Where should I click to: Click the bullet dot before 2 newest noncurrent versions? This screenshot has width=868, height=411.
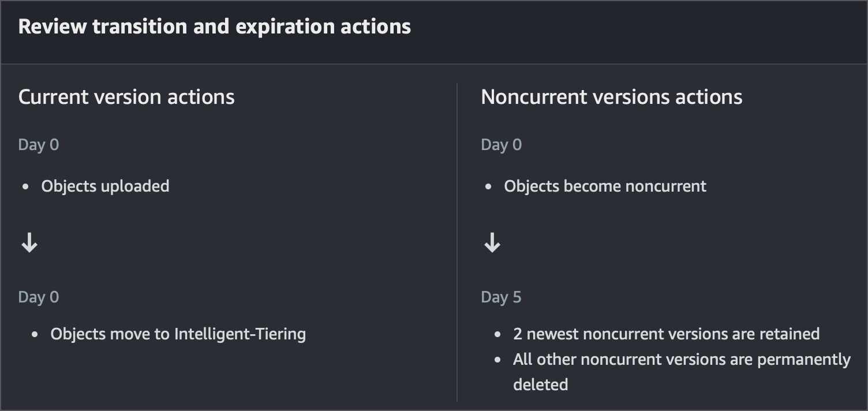[x=497, y=335]
